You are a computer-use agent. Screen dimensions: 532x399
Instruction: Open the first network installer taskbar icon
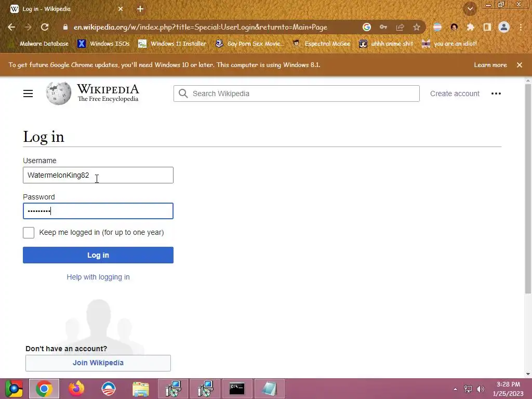pyautogui.click(x=173, y=389)
